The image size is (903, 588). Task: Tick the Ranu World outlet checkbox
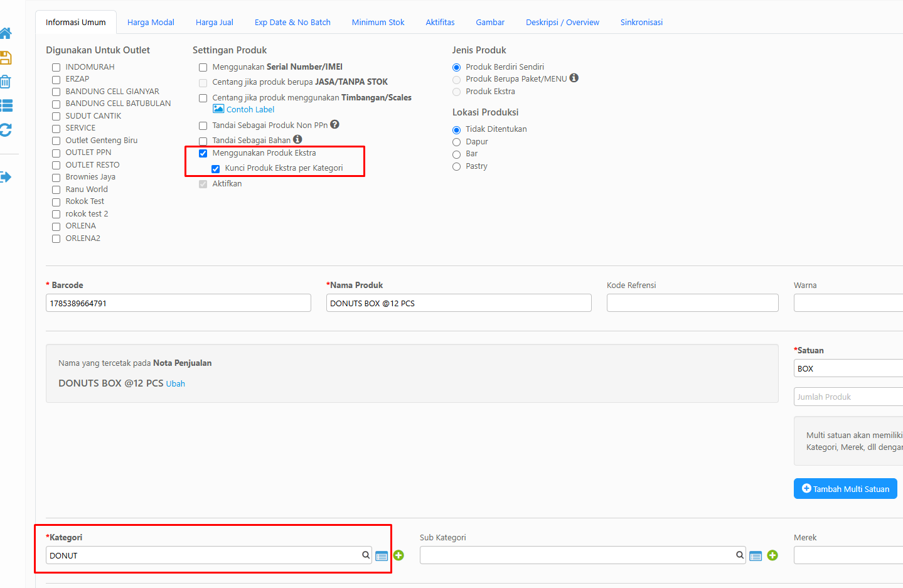(56, 190)
